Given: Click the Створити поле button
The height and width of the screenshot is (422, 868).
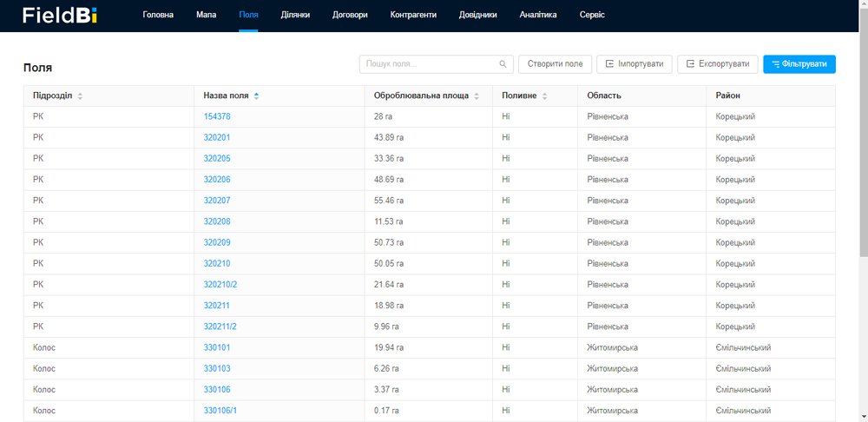Looking at the screenshot, I should click(555, 64).
